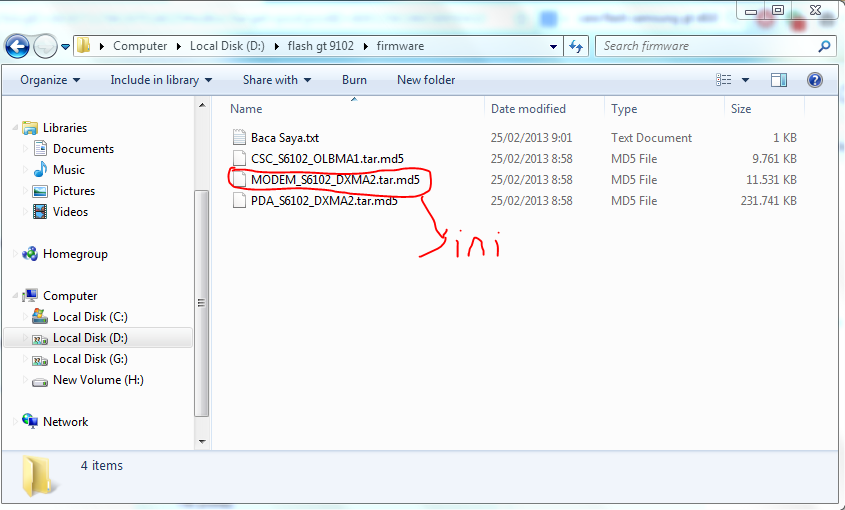Open the More view options dropdown arrow
The height and width of the screenshot is (510, 845).
point(745,80)
